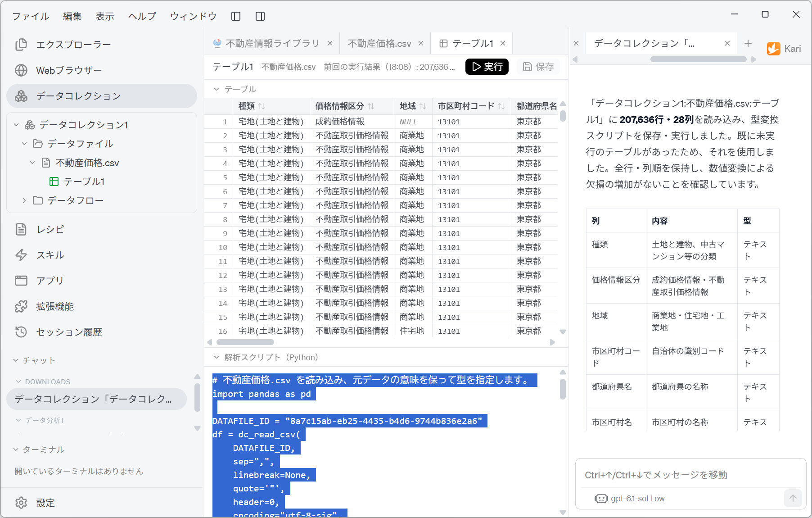Viewport: 812px width, 518px height.
Task: Expand the データフロー folder
Action: [25, 200]
